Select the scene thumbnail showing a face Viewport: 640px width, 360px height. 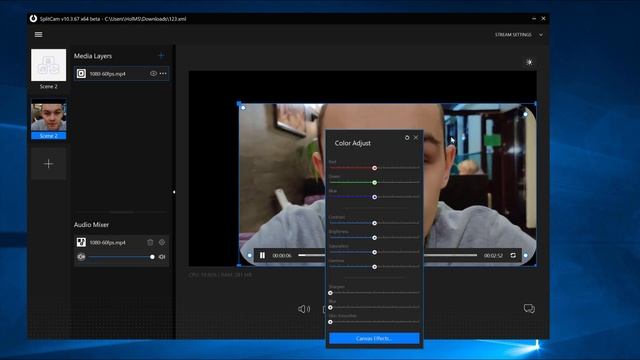[x=49, y=116]
